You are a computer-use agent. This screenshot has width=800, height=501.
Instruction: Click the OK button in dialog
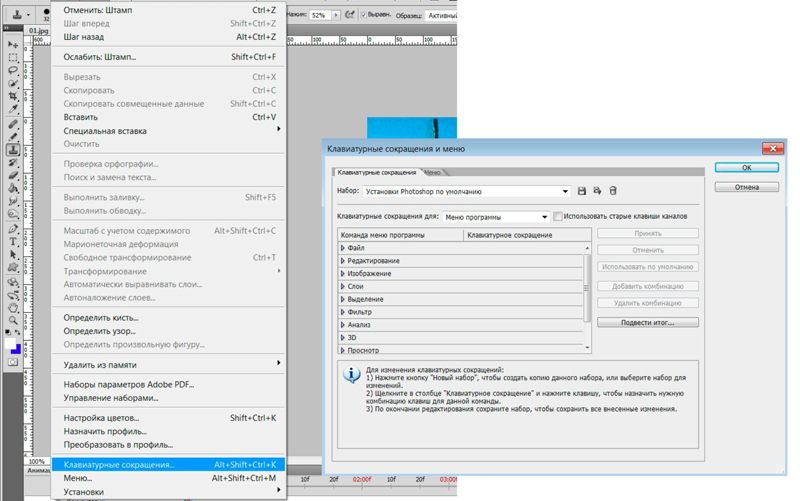(746, 167)
